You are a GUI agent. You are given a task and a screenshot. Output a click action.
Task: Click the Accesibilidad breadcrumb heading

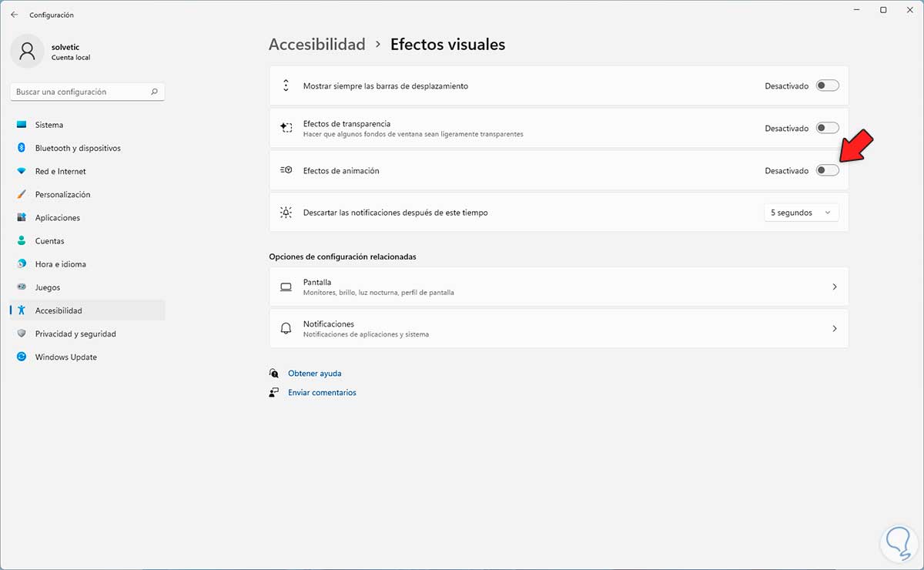click(x=316, y=45)
